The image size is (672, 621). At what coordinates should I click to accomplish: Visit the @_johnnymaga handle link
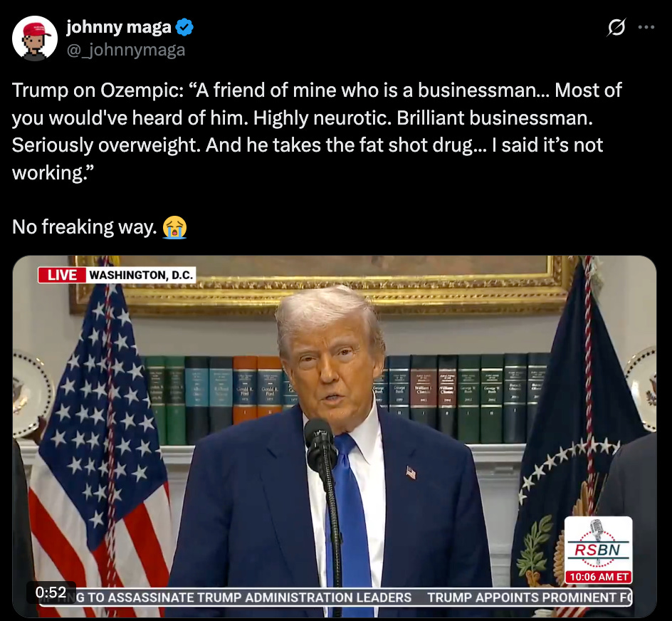pyautogui.click(x=126, y=50)
